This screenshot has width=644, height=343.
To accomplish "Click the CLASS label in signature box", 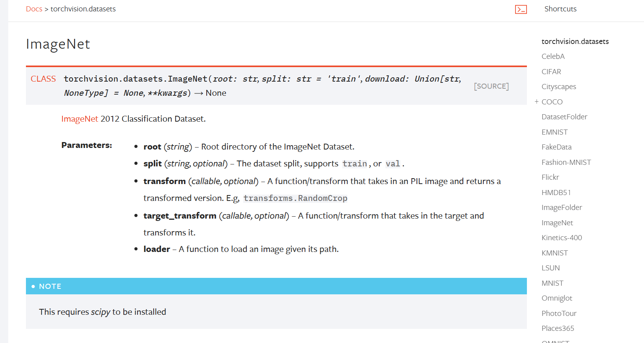I will point(43,79).
